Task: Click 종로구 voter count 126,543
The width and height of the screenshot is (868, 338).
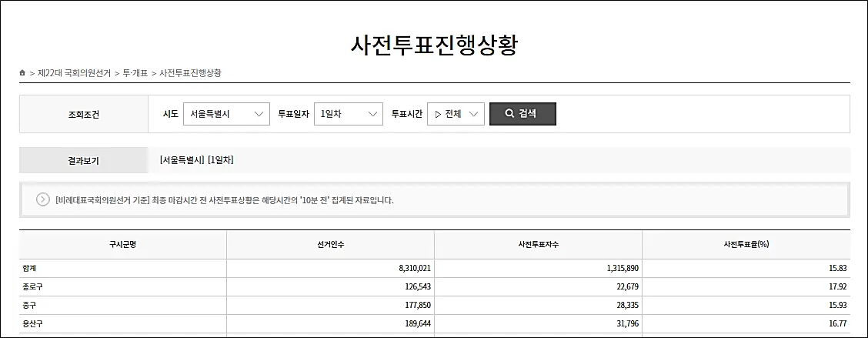Action: pos(418,287)
